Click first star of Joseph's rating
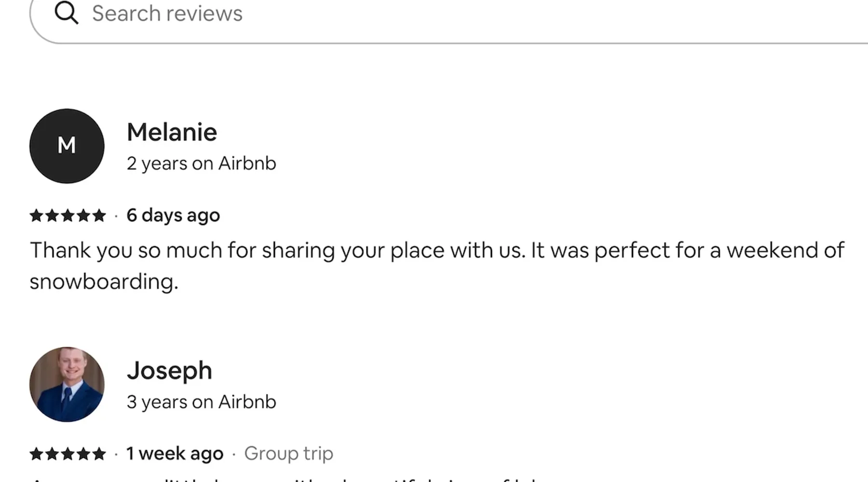This screenshot has width=868, height=482. (x=36, y=454)
